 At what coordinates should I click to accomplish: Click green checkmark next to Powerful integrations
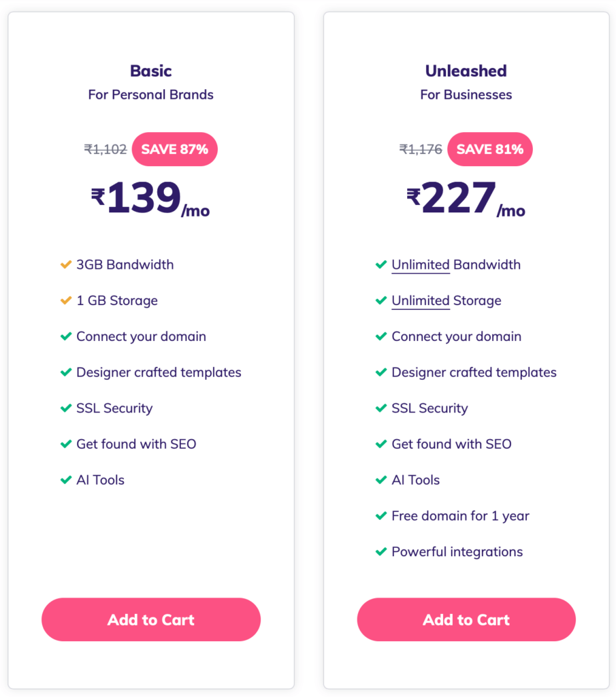[x=381, y=551]
